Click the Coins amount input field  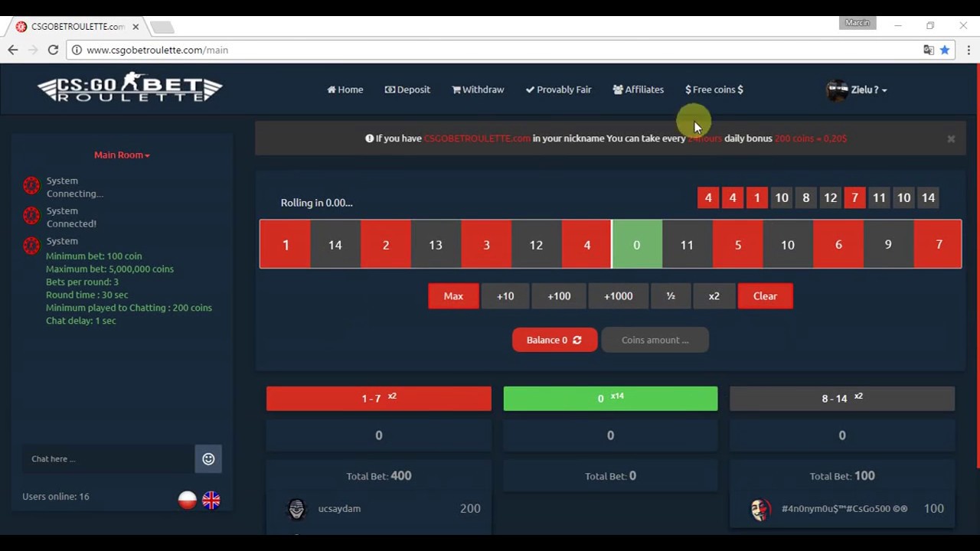[x=655, y=340]
